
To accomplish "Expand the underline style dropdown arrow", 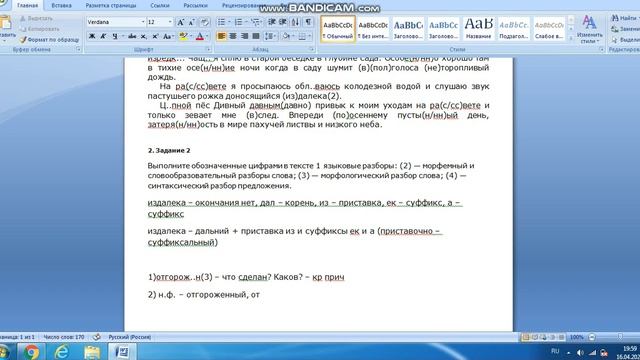I will click(122, 36).
